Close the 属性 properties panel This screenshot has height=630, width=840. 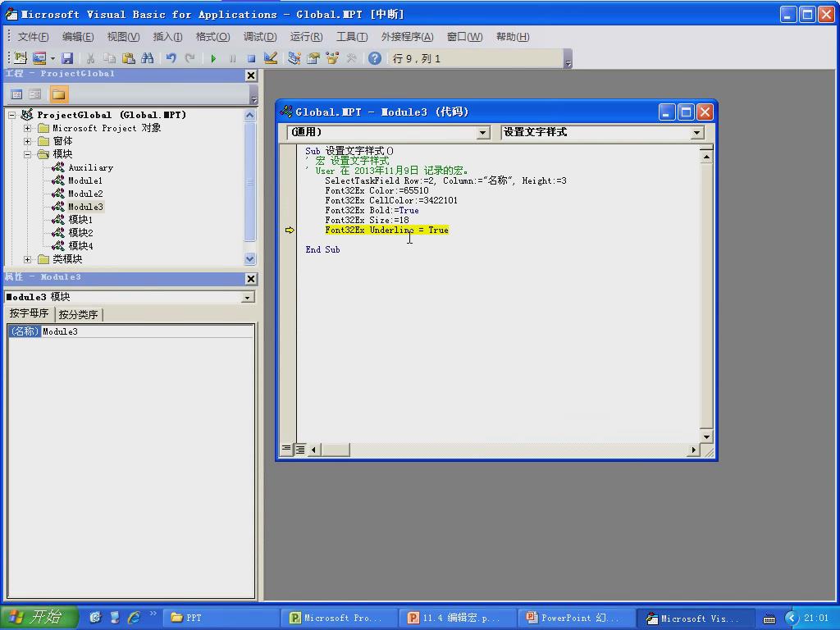click(x=251, y=279)
